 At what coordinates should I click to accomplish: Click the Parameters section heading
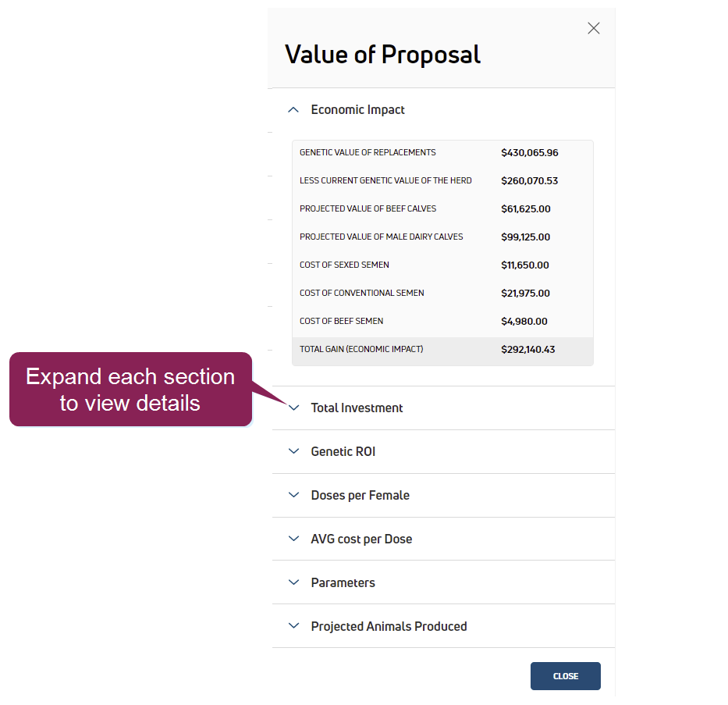click(343, 583)
